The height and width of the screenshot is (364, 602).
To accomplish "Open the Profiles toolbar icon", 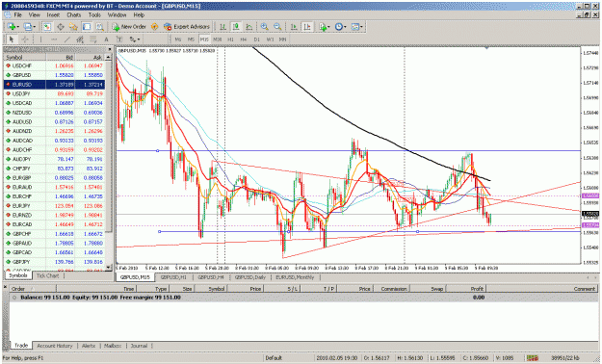I will click(27, 27).
